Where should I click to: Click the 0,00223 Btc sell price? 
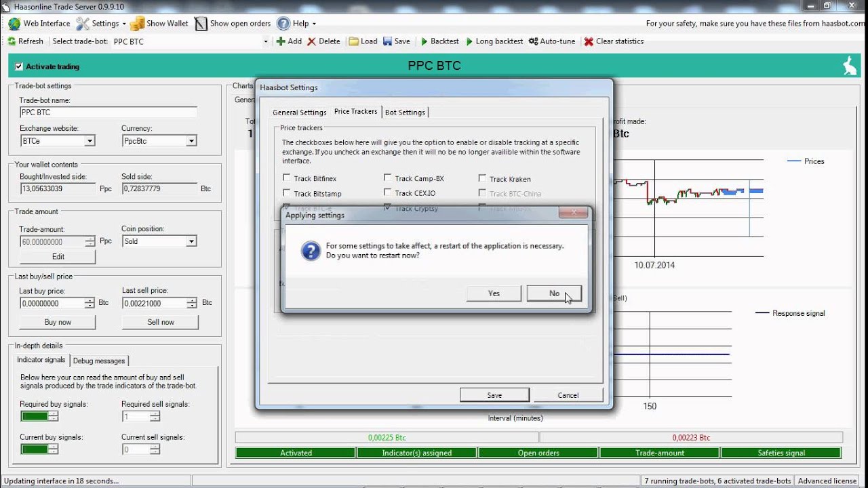(691, 438)
